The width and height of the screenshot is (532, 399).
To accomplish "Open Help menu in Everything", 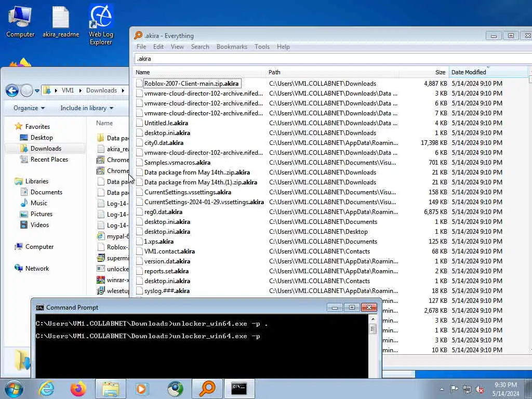I will pyautogui.click(x=283, y=47).
